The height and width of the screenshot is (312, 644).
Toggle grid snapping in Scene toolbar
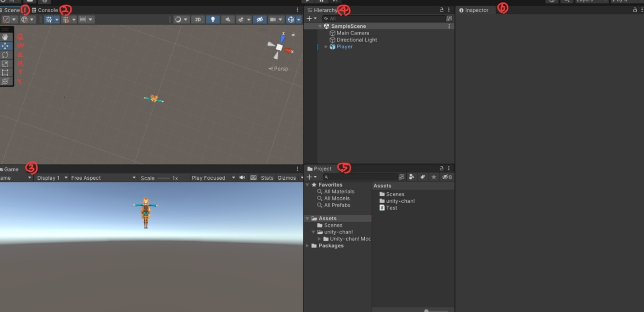pos(65,20)
